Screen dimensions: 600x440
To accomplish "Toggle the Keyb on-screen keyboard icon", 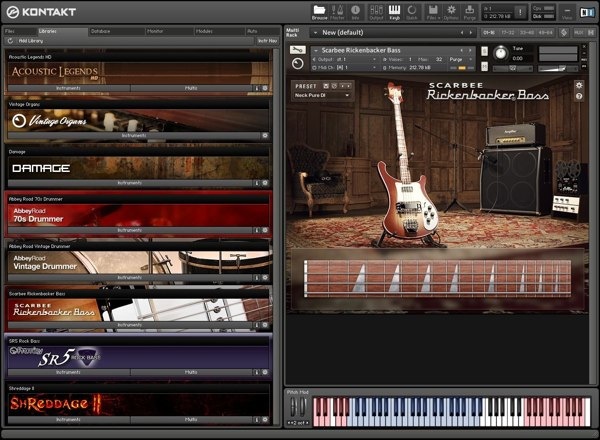I will click(395, 12).
